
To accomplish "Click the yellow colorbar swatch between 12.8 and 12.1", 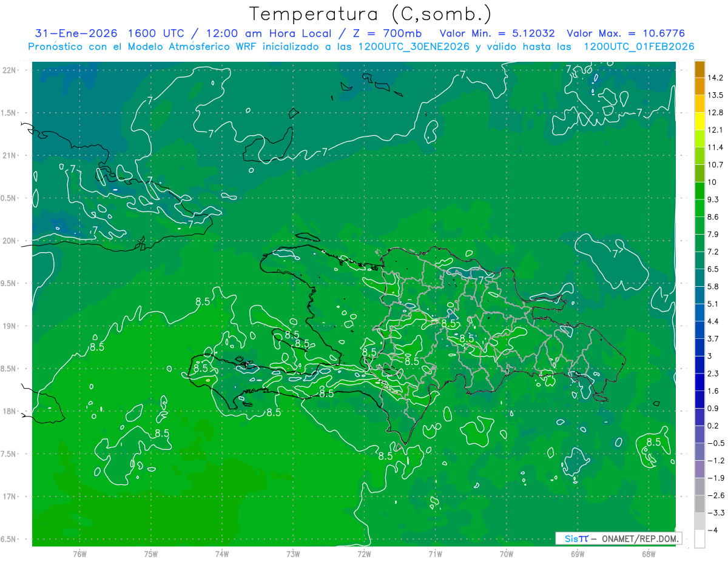I will (699, 121).
